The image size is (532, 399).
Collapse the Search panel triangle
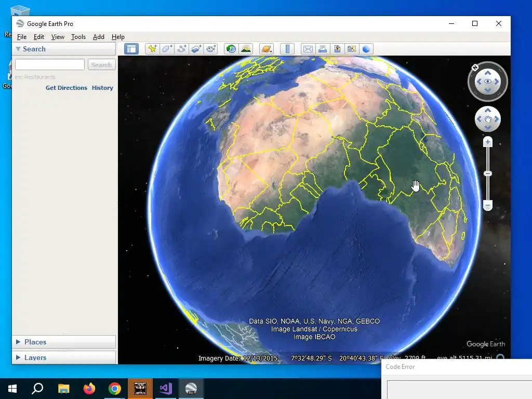click(18, 49)
